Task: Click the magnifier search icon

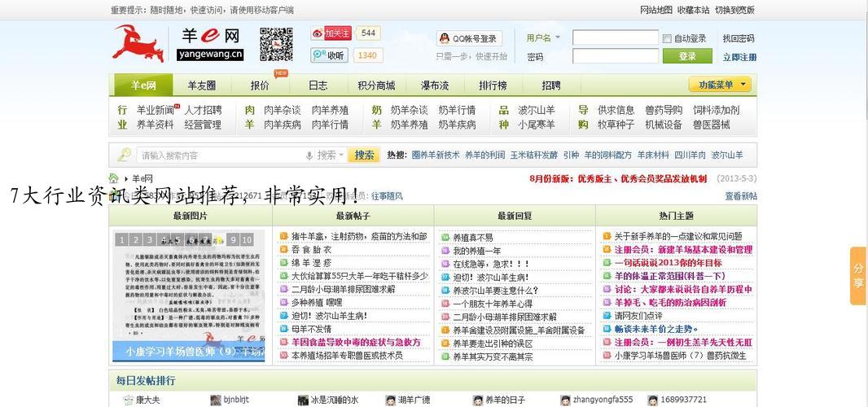Action: point(124,155)
